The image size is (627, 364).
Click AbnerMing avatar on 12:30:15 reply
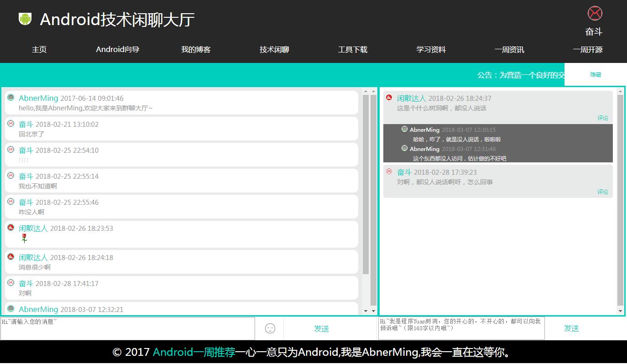(x=404, y=130)
